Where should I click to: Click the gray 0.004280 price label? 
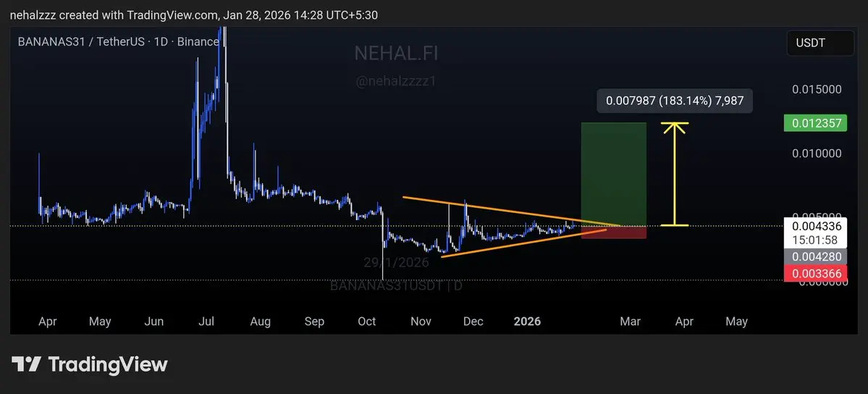pos(815,256)
